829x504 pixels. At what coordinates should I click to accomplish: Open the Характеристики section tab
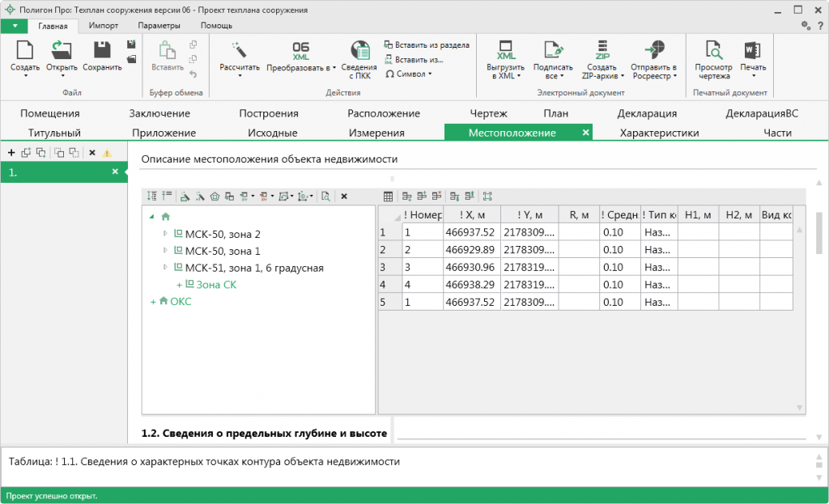(x=659, y=133)
